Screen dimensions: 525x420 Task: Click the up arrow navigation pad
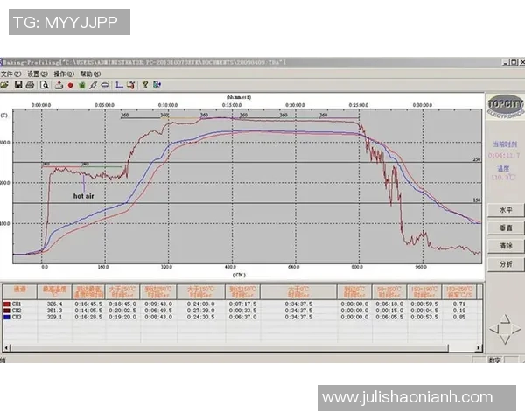(x=505, y=319)
